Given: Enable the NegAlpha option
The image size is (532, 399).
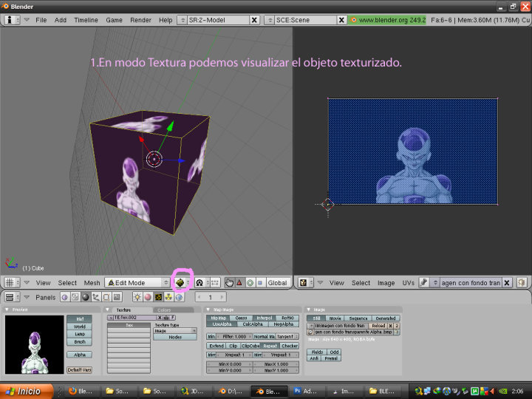Looking at the screenshot, I should tap(284, 324).
